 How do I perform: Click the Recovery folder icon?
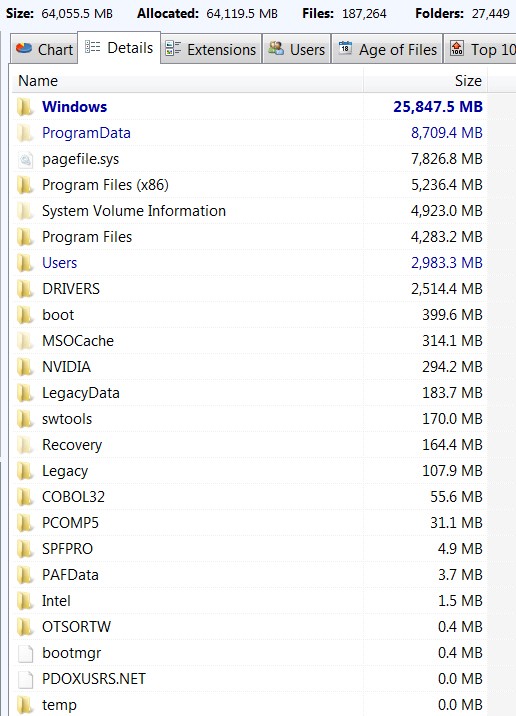point(25,445)
